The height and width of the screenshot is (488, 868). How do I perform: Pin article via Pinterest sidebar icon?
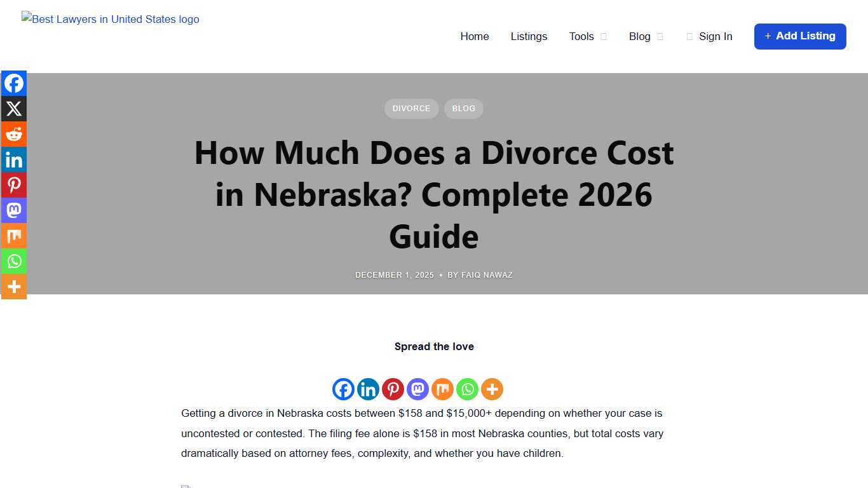click(14, 185)
